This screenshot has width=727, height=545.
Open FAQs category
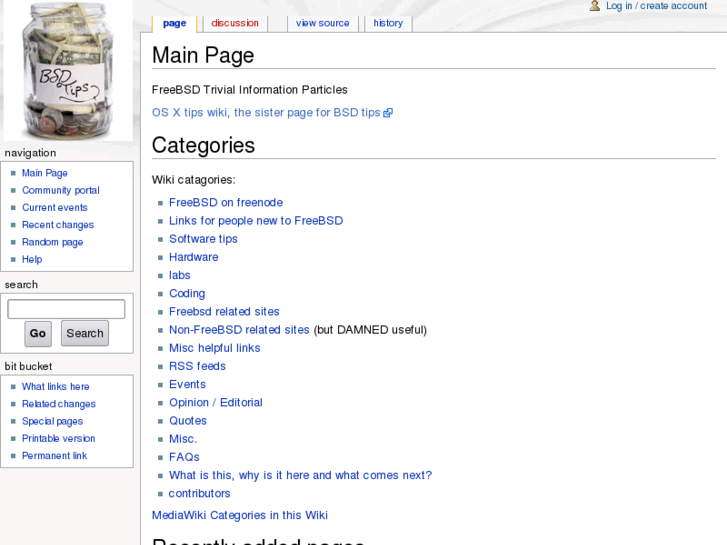(184, 457)
